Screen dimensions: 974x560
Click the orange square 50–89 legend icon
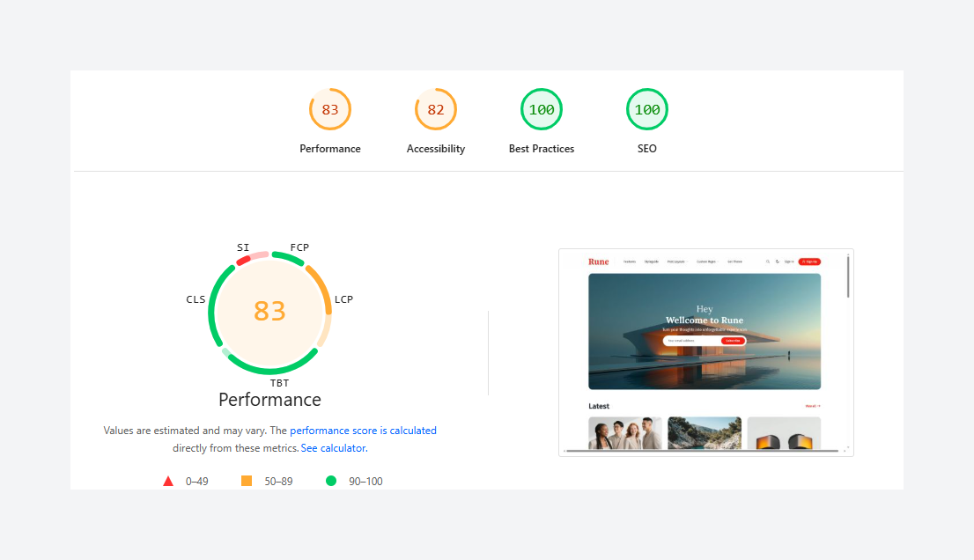247,481
